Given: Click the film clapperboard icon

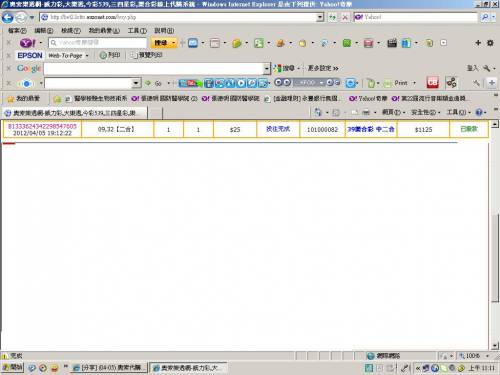Looking at the screenshot, I should (392, 43).
